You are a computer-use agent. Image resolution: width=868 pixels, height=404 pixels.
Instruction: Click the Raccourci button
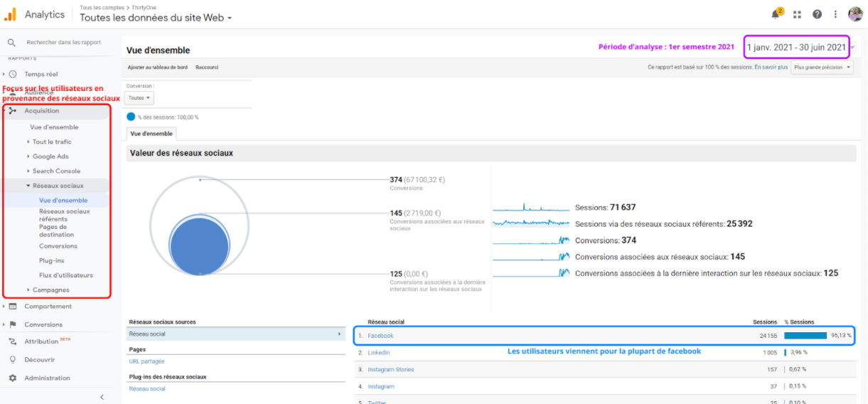pos(207,68)
